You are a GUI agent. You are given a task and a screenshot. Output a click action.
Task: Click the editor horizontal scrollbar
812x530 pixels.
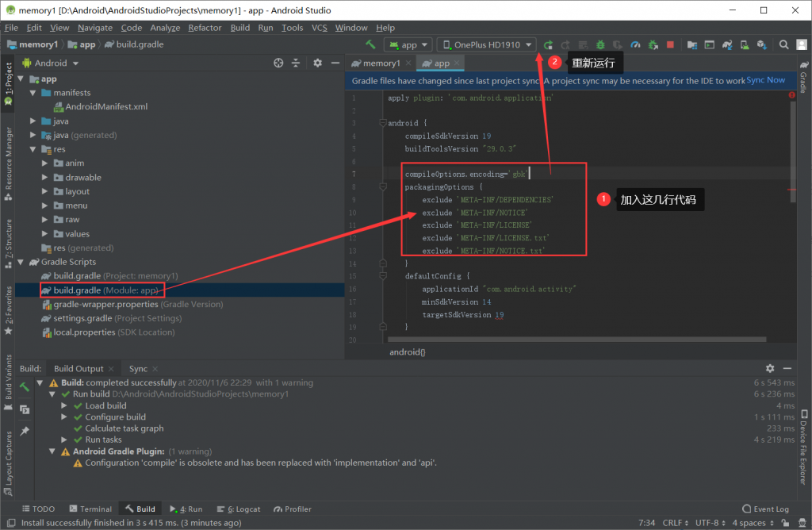(577, 340)
